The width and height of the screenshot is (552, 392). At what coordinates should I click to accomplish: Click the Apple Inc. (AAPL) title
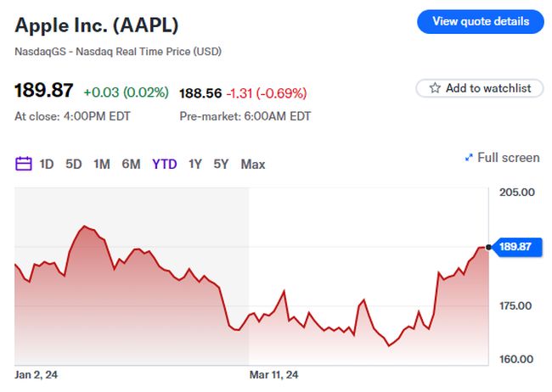97,24
